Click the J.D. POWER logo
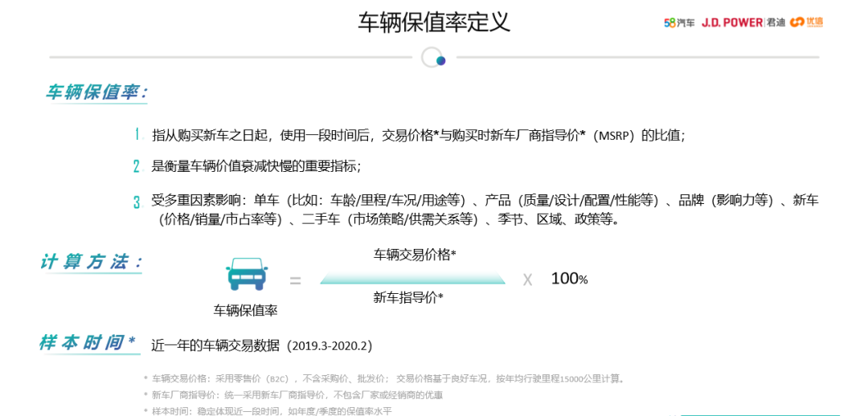Image resolution: width=868 pixels, height=416 pixels. click(x=731, y=22)
